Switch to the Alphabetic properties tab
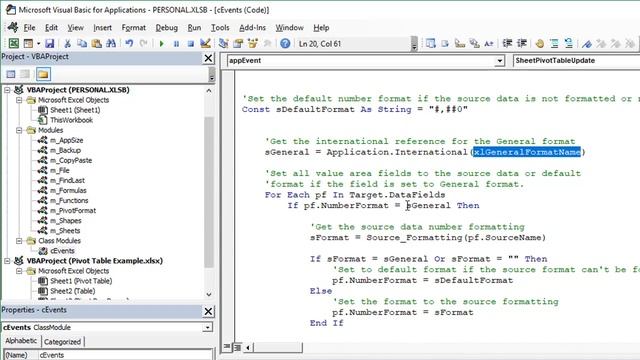This screenshot has width=640, height=360. tap(21, 341)
